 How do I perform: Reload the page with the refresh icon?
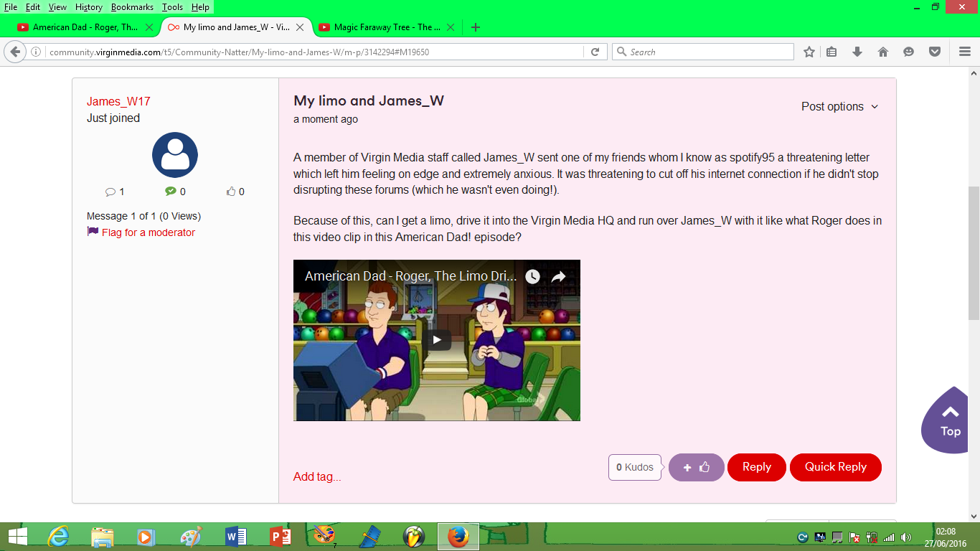pos(595,51)
